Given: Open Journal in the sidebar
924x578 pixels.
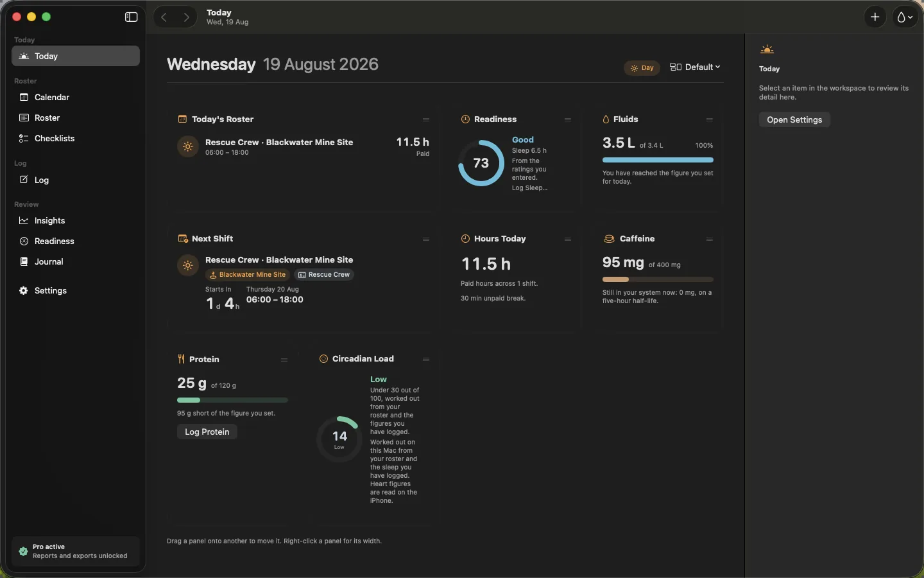Looking at the screenshot, I should click(76, 262).
